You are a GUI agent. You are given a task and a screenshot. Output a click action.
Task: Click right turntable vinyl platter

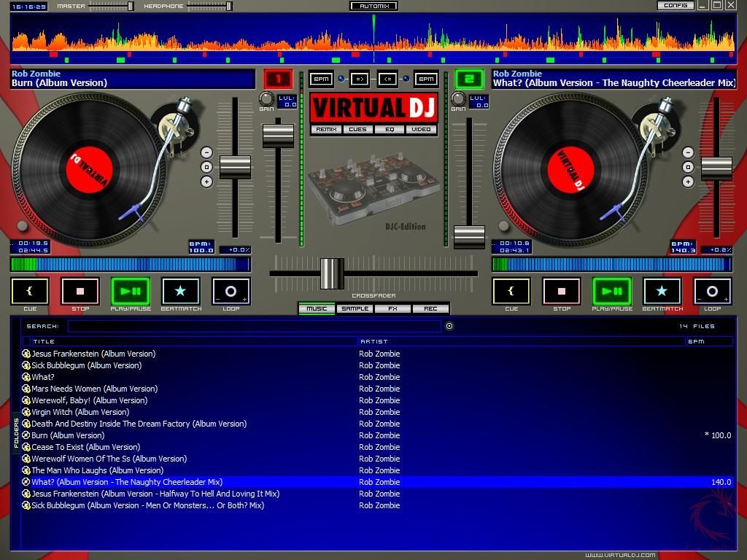(x=570, y=170)
